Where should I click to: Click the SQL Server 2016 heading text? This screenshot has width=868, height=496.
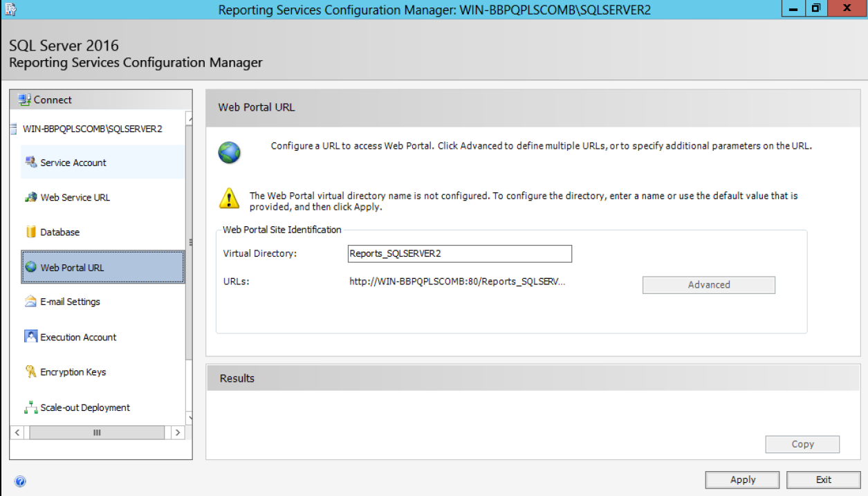64,46
